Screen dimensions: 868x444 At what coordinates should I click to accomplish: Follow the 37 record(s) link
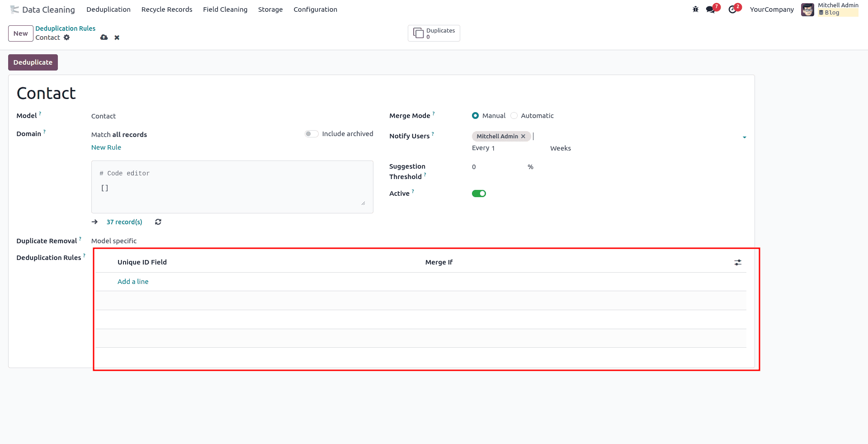click(x=124, y=222)
